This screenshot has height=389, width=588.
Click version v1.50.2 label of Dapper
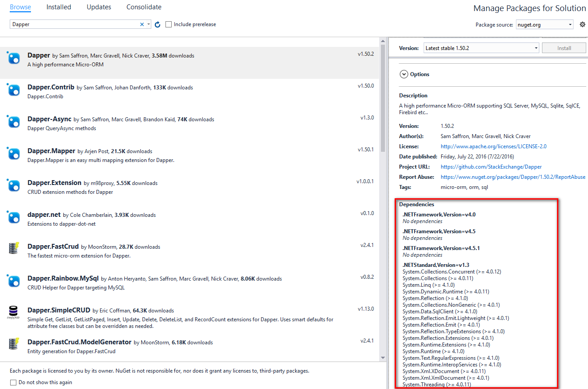(x=365, y=54)
